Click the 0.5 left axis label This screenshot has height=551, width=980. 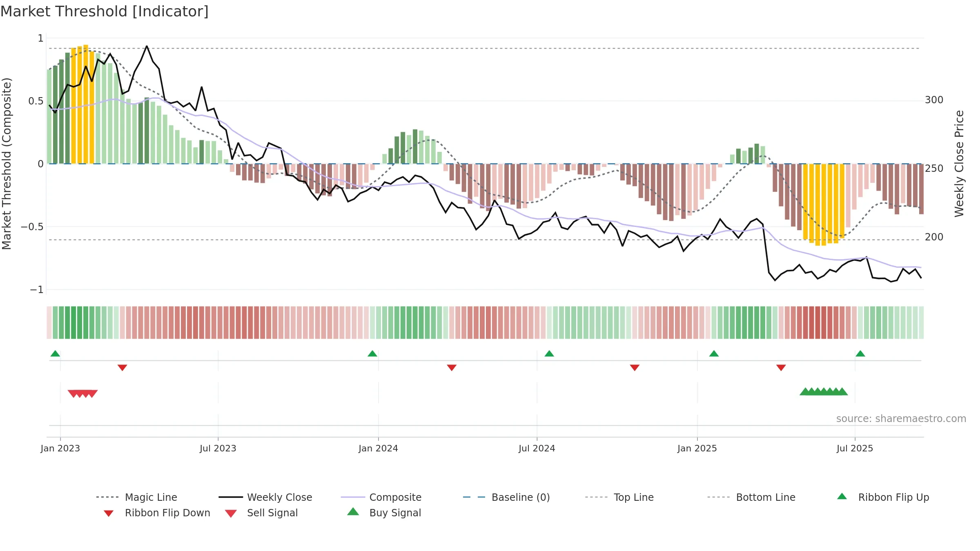pos(36,101)
